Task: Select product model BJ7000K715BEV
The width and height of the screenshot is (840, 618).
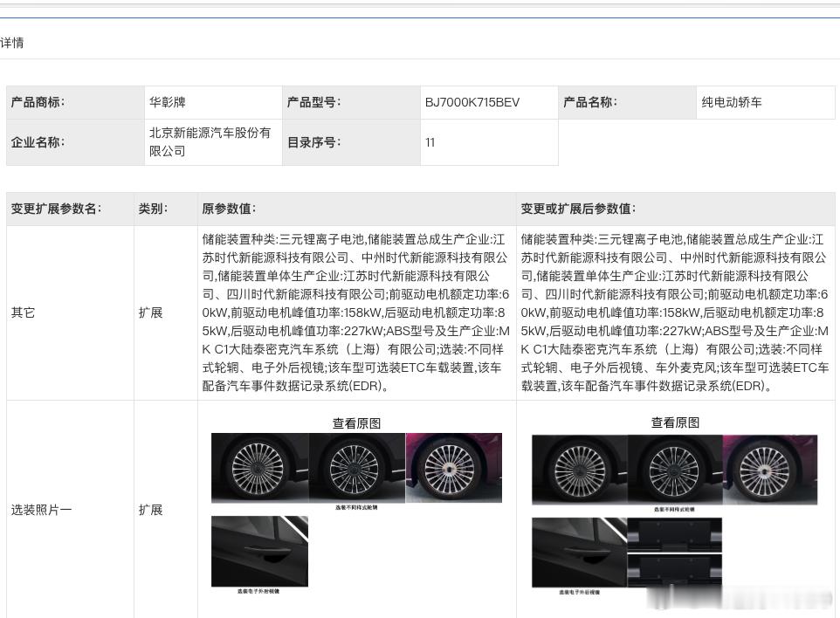Action: tap(472, 102)
